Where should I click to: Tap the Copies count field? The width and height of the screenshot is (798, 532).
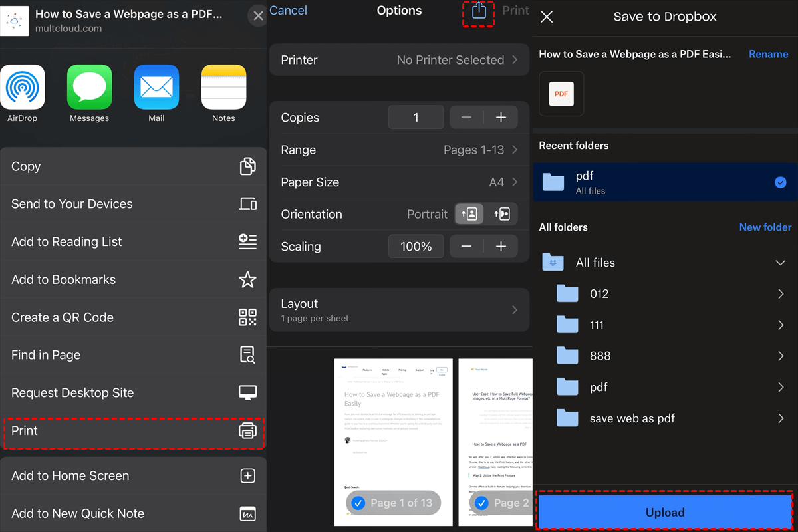[x=416, y=118]
